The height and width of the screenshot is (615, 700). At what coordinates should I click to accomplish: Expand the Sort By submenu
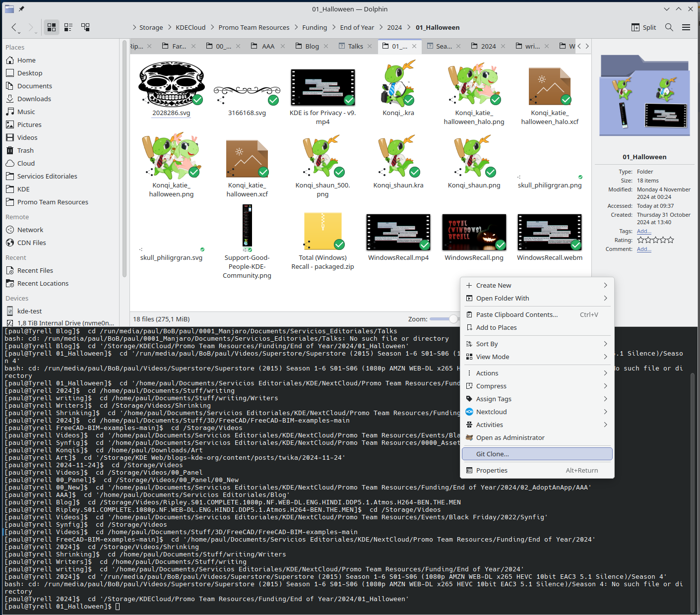point(605,344)
